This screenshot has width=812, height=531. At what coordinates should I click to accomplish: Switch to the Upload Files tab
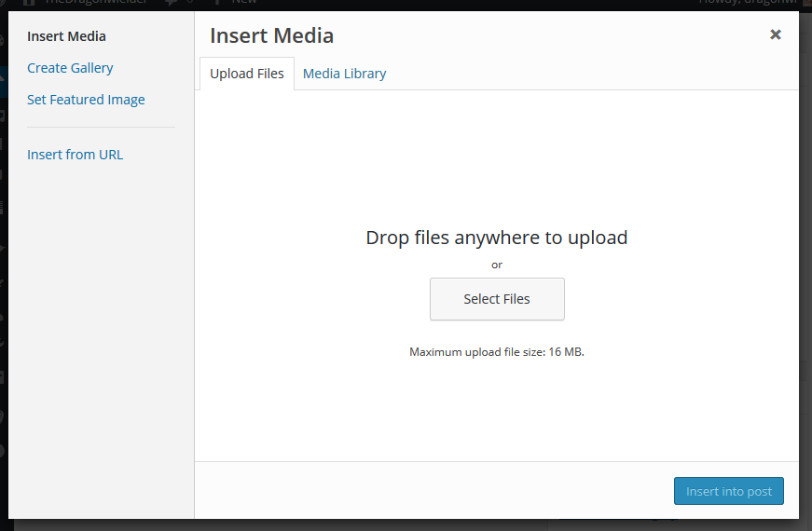coord(247,74)
